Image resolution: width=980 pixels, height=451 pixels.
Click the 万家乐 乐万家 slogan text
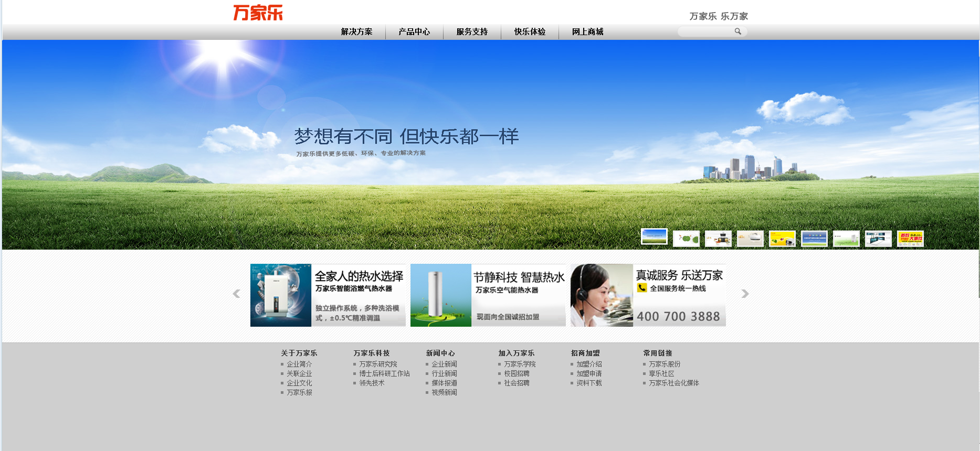click(719, 16)
